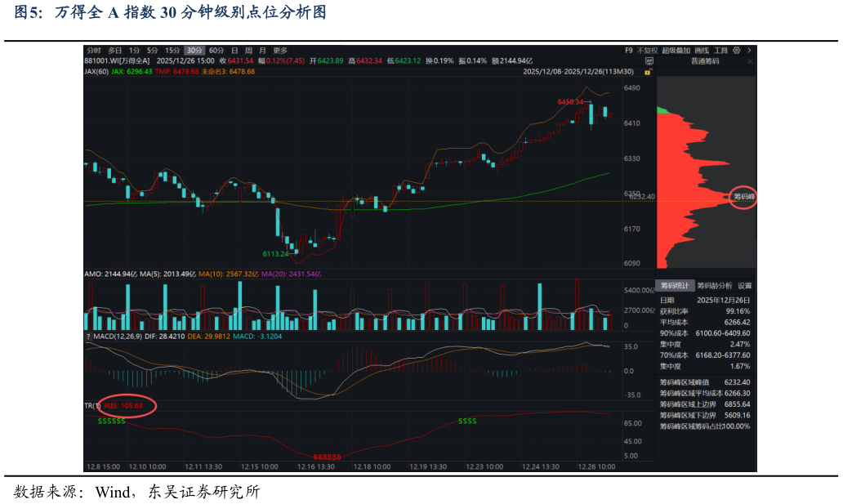Image resolution: width=843 pixels, height=504 pixels.
Task: Click the 筹码峰 label on the chip distribution
Action: pos(743,196)
